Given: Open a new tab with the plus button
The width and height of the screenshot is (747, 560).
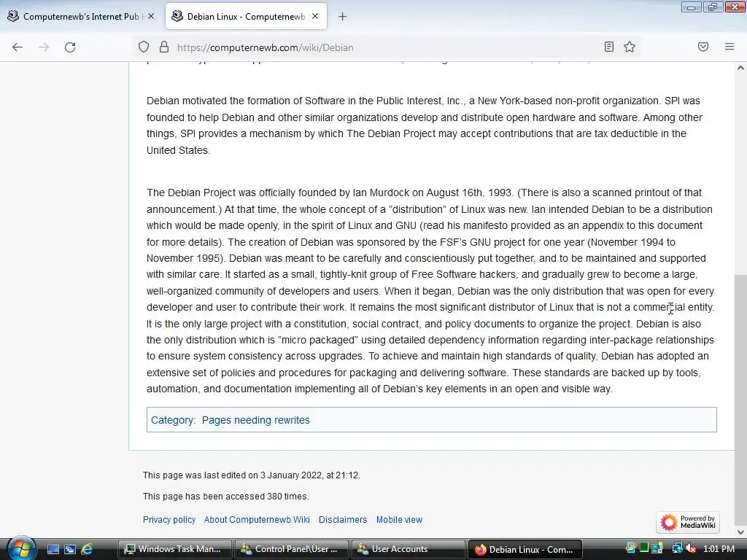Looking at the screenshot, I should (x=342, y=17).
